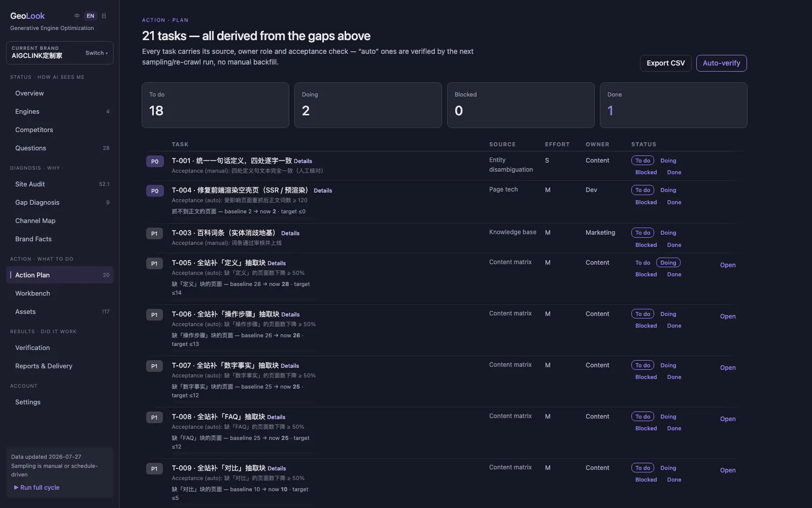Open Channel Map

point(60,220)
